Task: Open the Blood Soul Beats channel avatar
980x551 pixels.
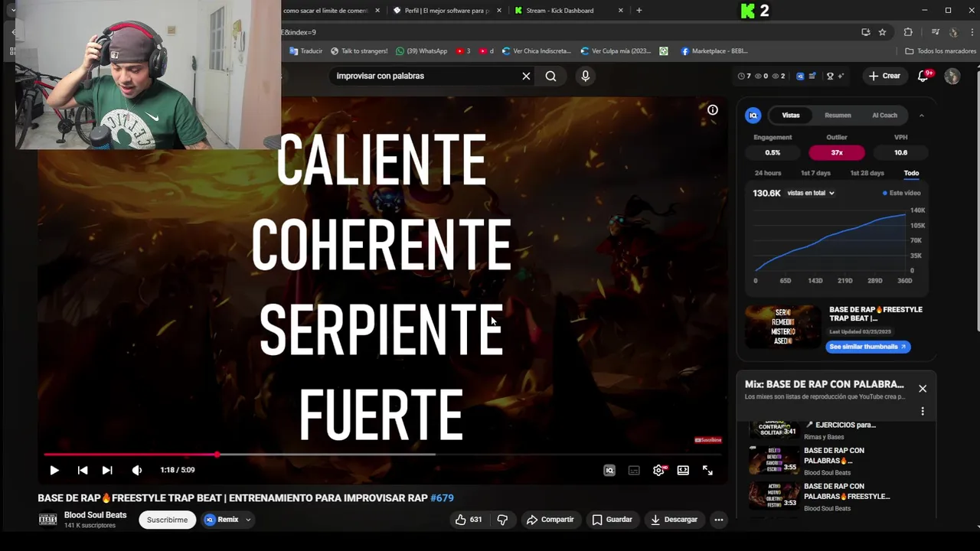Action: pos(47,520)
